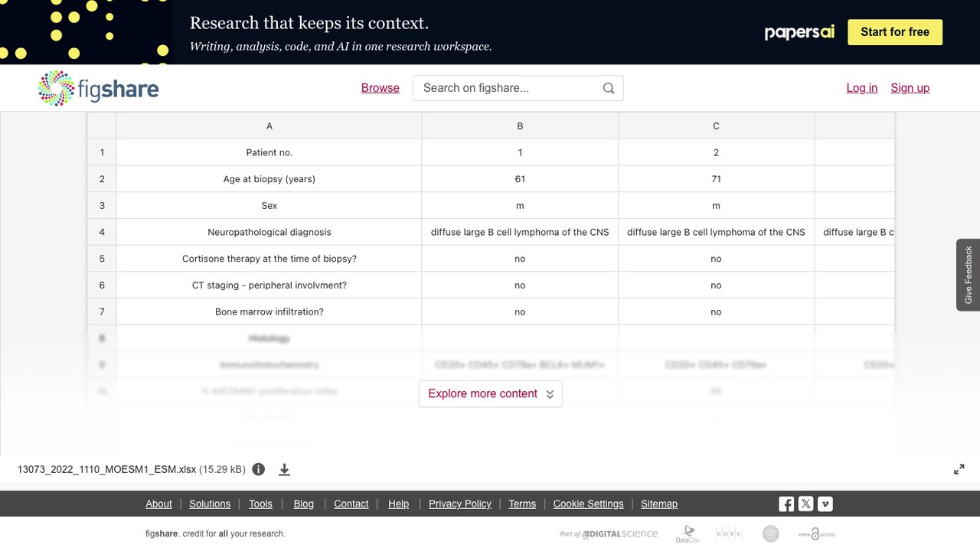Open figshare Vimeo icon
980x551 pixels.
point(825,504)
